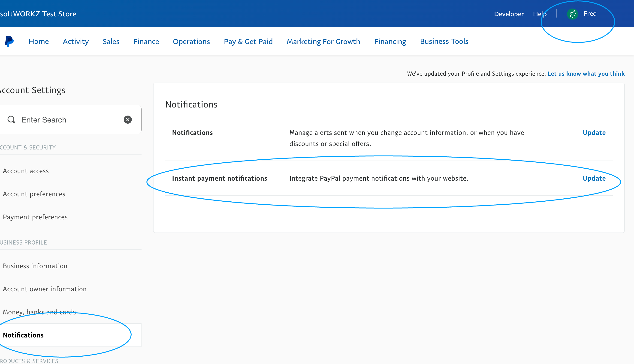Viewport: 634px width, 364px height.
Task: Open the Financing menu
Action: pyautogui.click(x=390, y=41)
